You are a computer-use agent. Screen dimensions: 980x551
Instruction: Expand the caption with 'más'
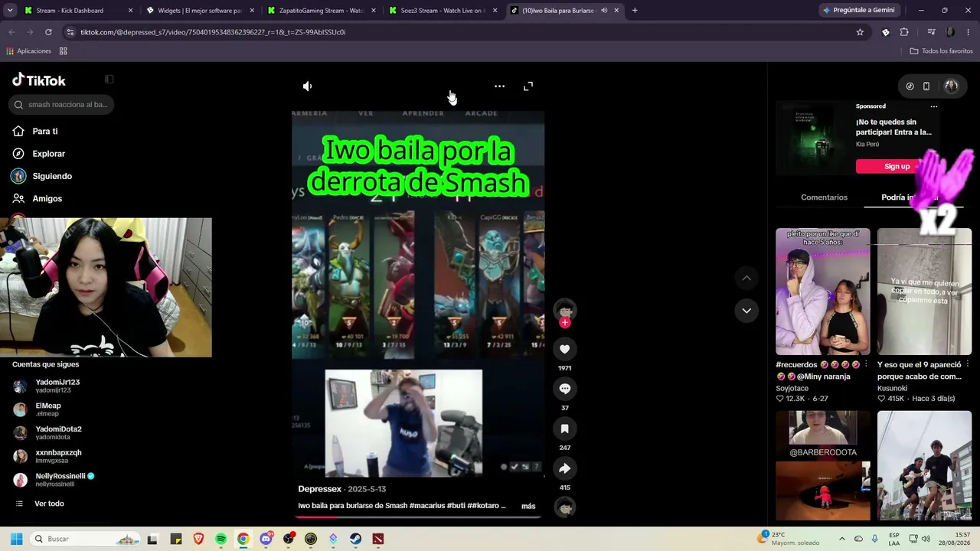tap(528, 506)
